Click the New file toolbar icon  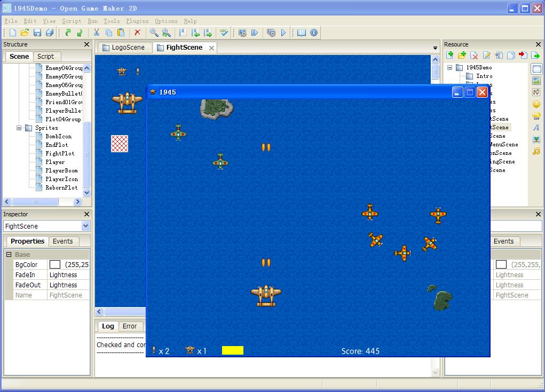coord(13,33)
